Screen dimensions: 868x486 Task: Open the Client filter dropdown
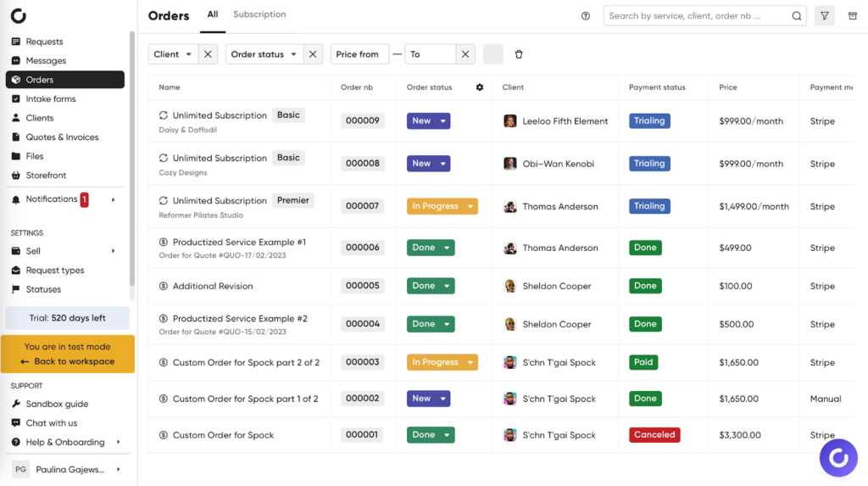tap(173, 54)
